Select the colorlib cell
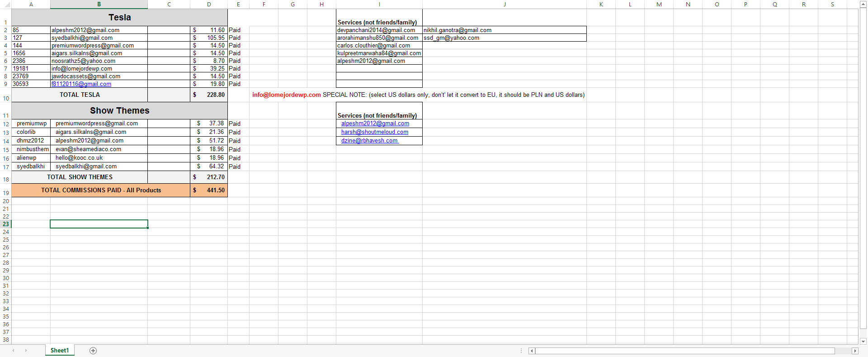Screen dimensions: 868x357 click(31, 132)
